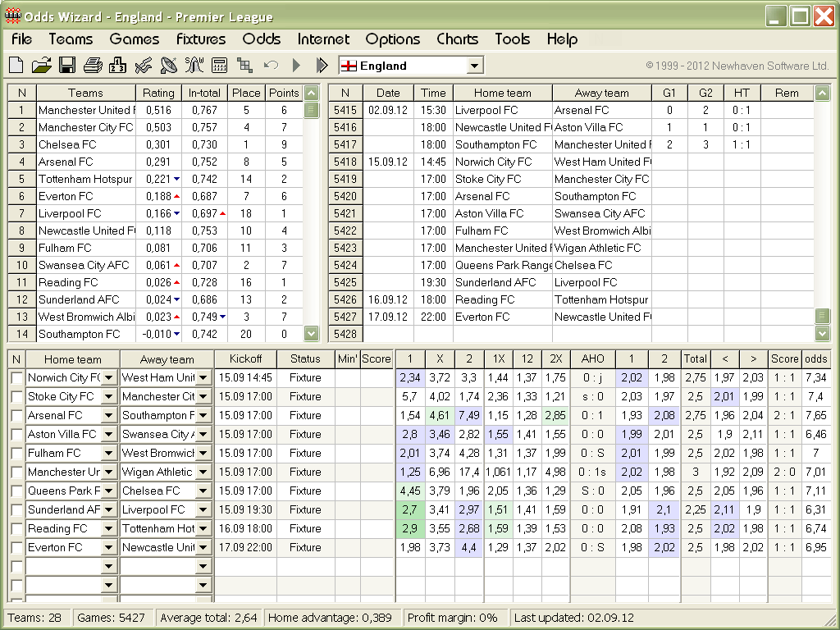Click the In-total column header
Image resolution: width=840 pixels, height=630 pixels.
(x=204, y=93)
